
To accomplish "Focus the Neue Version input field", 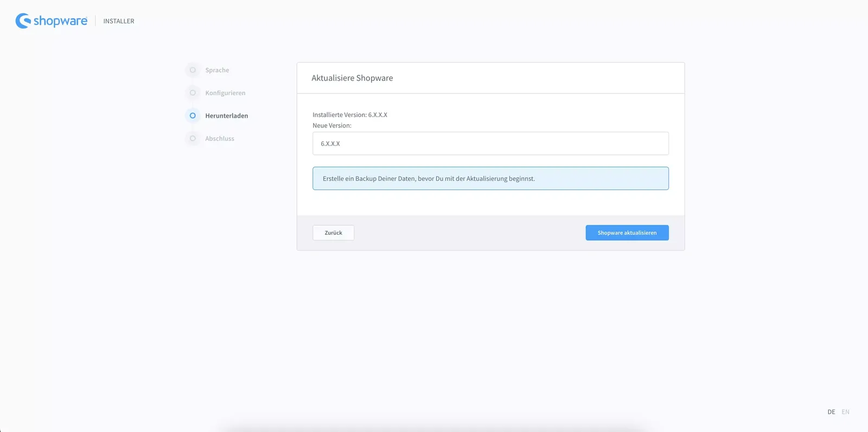I will tap(490, 144).
